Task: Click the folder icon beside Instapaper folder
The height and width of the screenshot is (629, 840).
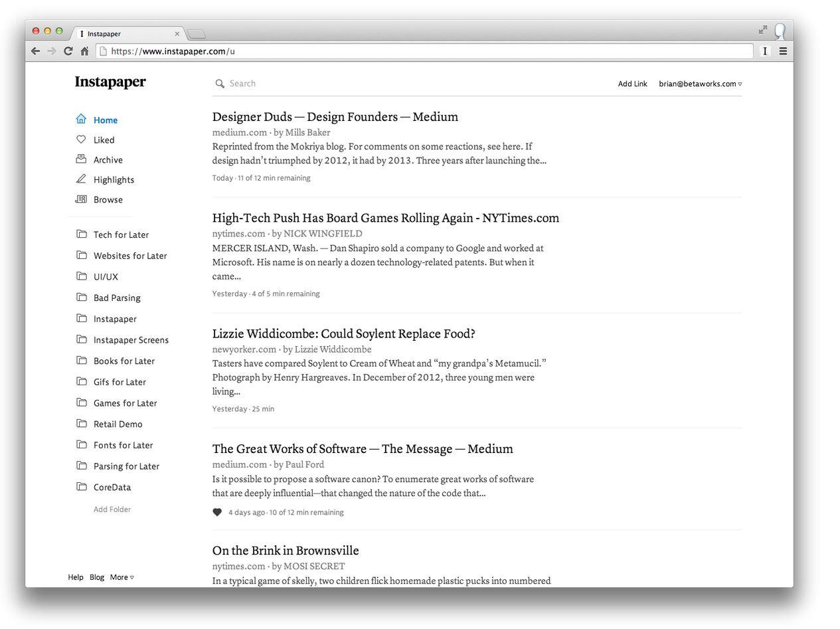Action: pos(82,318)
